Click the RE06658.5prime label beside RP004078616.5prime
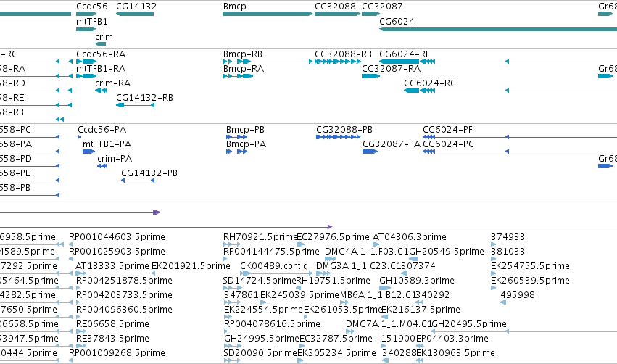Viewport: 617px width, 364px height. pyautogui.click(x=112, y=325)
